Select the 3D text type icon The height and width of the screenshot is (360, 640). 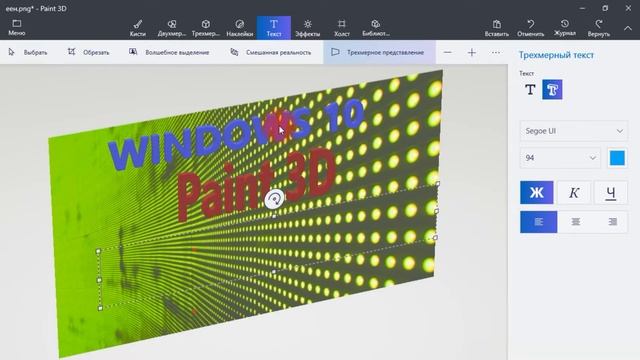[552, 89]
